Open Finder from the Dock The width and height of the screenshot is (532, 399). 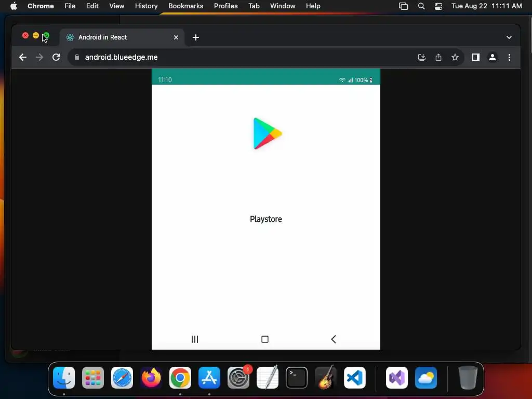64,378
